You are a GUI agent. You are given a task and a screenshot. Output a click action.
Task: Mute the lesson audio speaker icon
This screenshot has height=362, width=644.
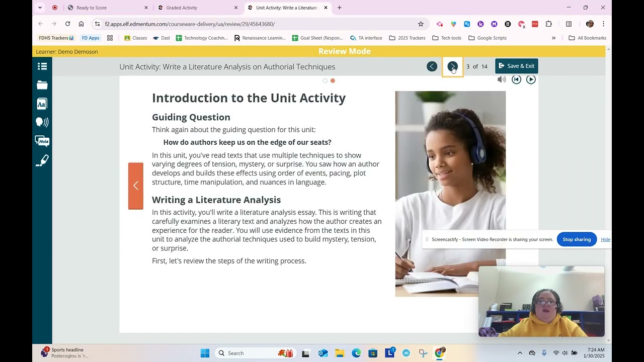(x=501, y=79)
